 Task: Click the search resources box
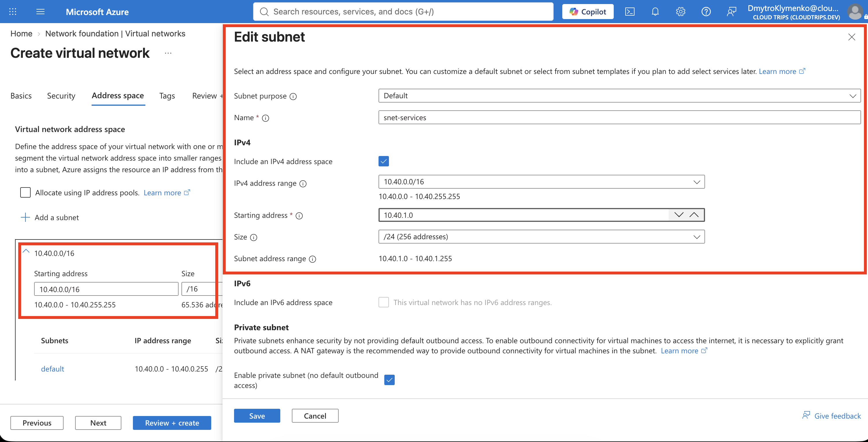pos(403,12)
